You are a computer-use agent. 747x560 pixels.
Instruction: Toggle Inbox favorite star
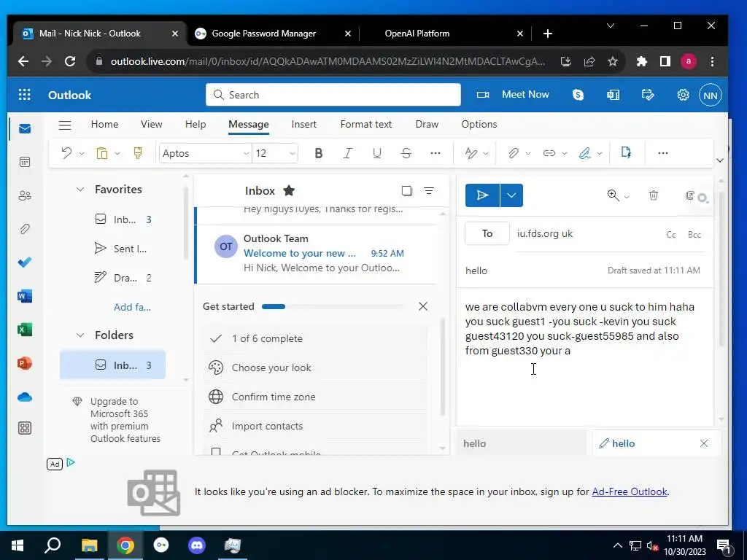coord(289,190)
